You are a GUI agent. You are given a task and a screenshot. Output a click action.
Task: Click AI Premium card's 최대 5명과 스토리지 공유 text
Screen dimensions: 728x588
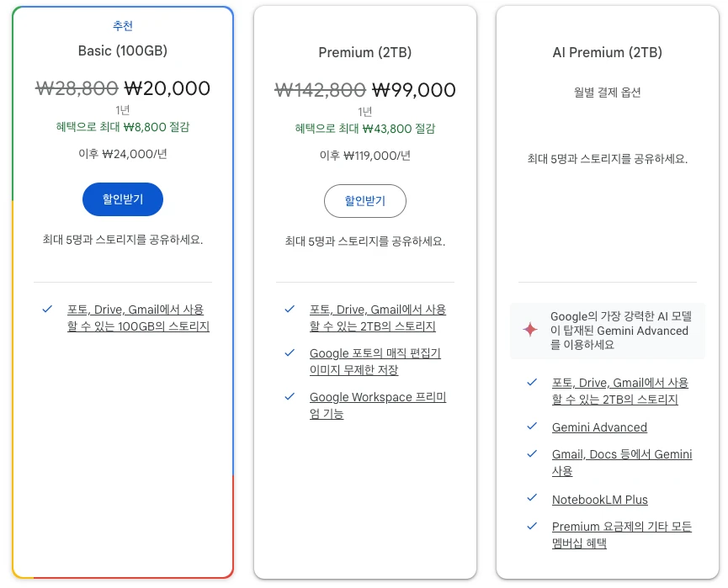tap(608, 159)
